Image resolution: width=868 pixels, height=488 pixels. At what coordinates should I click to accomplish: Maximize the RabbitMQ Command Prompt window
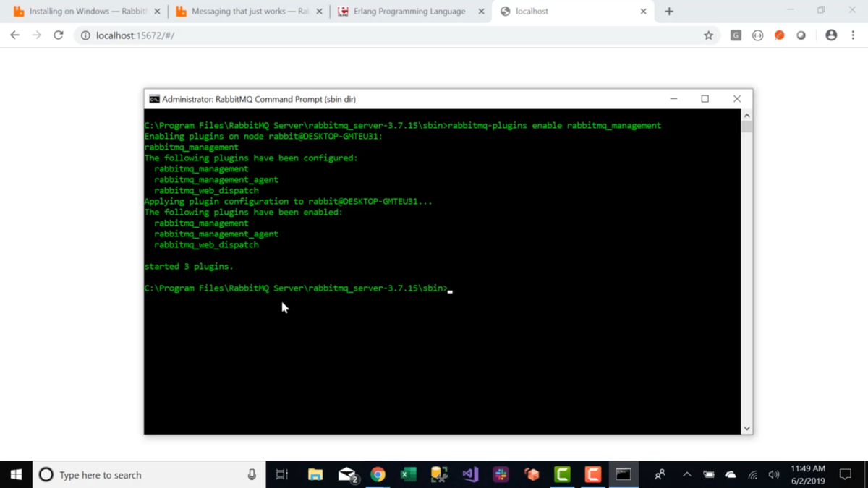coord(705,99)
